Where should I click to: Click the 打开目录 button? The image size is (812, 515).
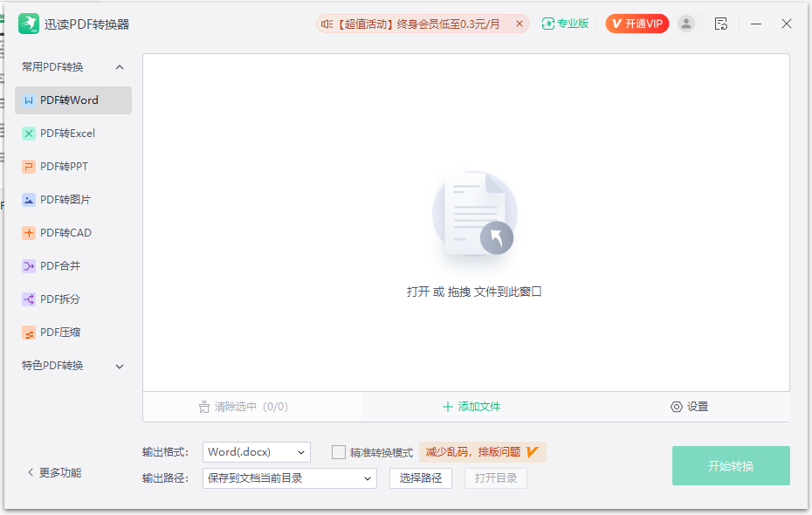[x=496, y=478]
